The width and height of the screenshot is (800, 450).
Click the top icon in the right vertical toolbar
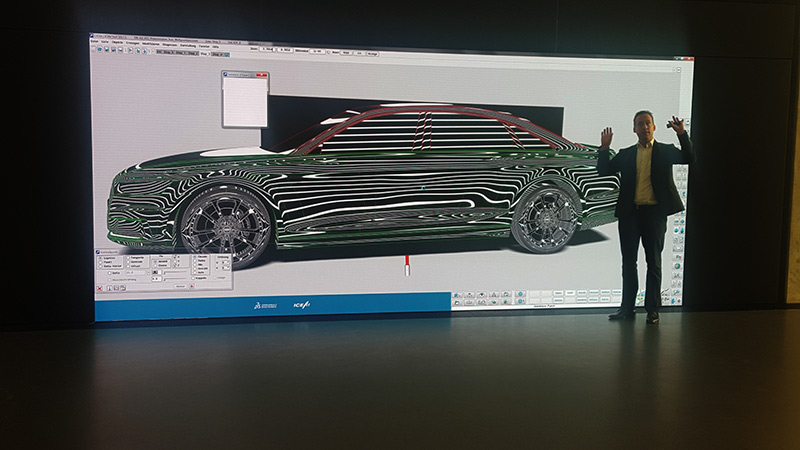(x=679, y=170)
